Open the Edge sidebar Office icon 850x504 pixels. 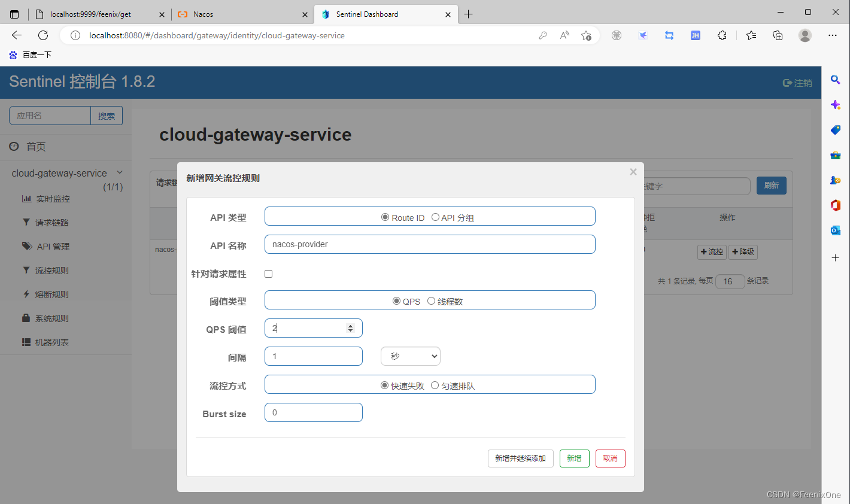pyautogui.click(x=836, y=205)
